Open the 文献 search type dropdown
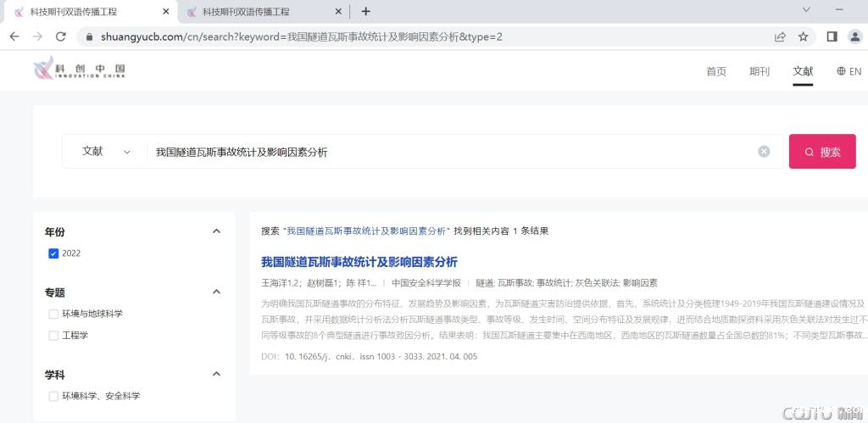Image resolution: width=868 pixels, height=423 pixels. 105,152
